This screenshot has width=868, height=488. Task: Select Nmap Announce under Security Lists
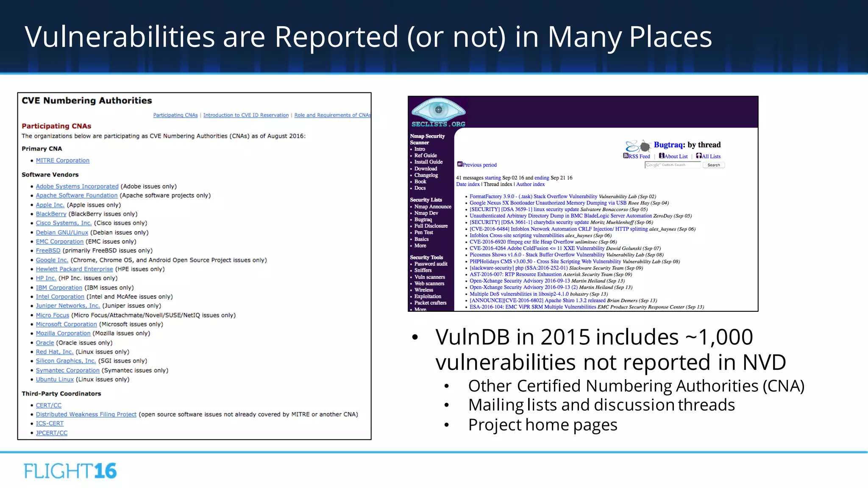pos(433,207)
